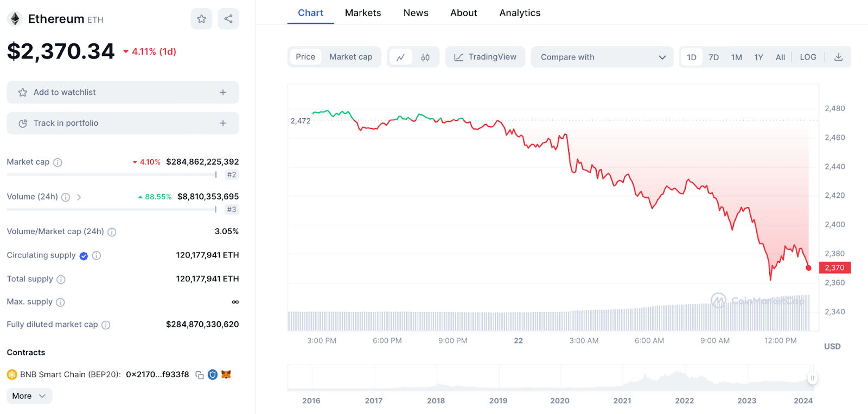The width and height of the screenshot is (868, 414).
Task: Click the Volume/Market cap info icon
Action: pos(112,232)
